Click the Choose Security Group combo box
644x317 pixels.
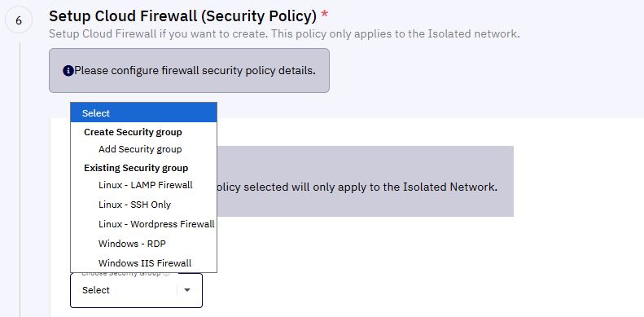coord(136,290)
